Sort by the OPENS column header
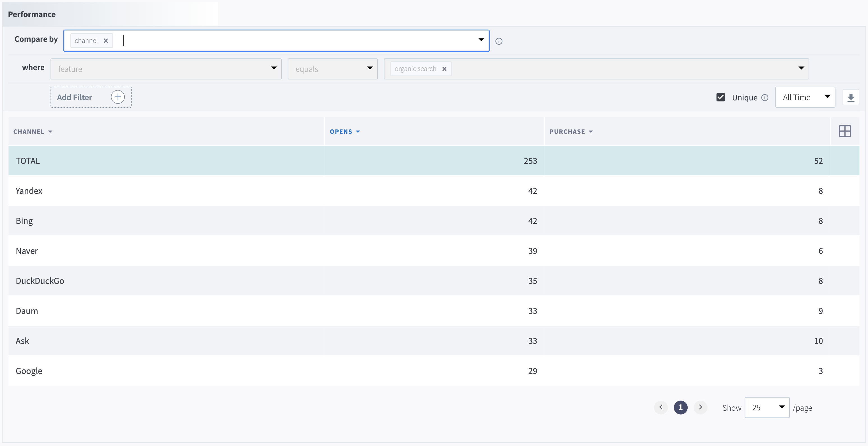 [345, 132]
